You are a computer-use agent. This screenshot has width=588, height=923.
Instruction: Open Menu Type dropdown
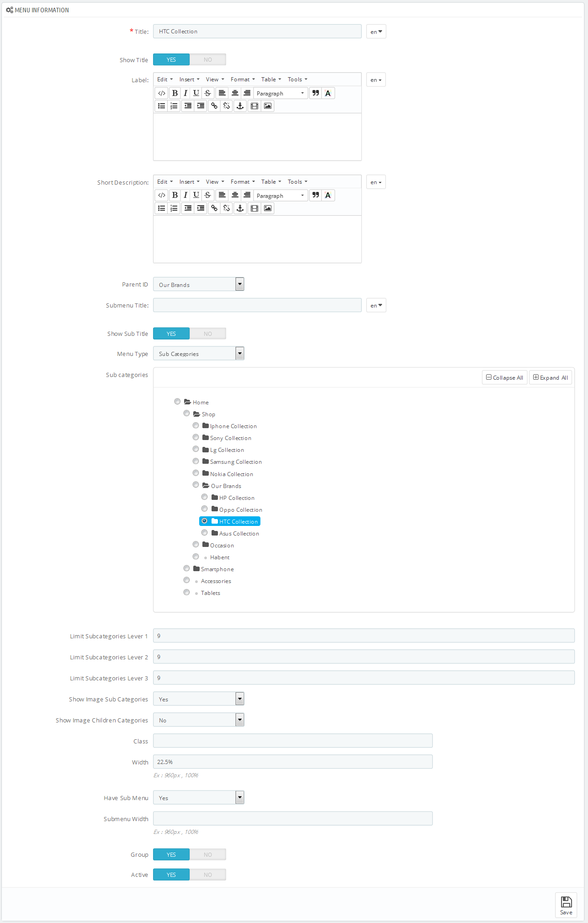pyautogui.click(x=199, y=354)
